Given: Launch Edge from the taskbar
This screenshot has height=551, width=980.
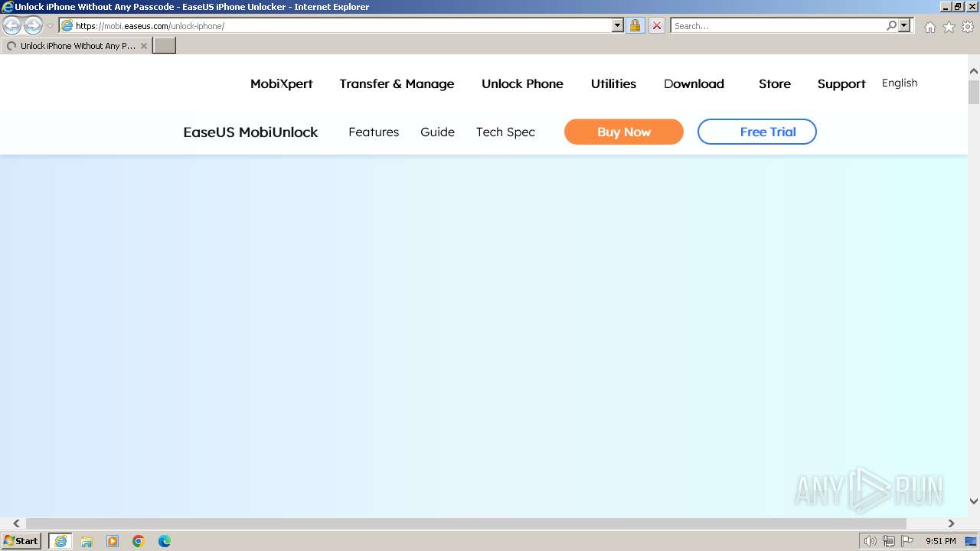Looking at the screenshot, I should 165,541.
